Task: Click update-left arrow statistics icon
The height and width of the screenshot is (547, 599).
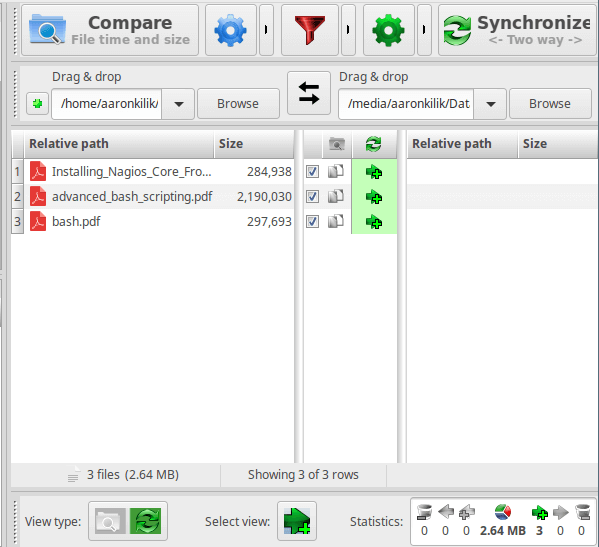Action: 445,512
